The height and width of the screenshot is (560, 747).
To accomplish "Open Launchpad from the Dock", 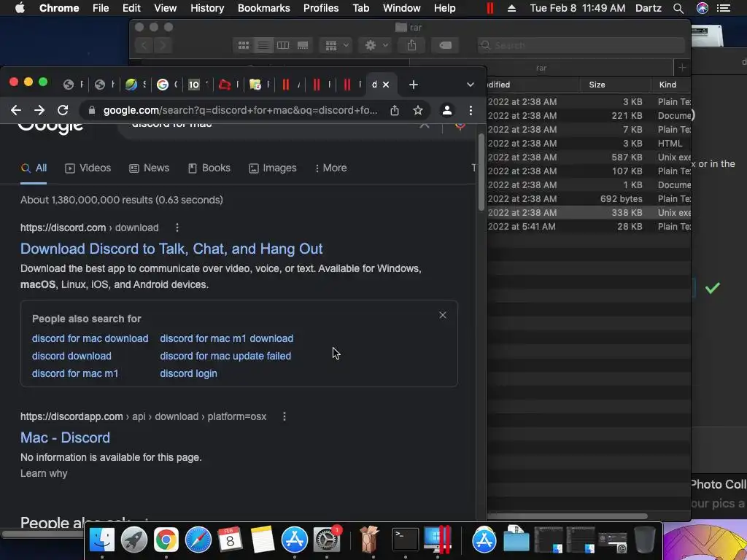I will click(x=134, y=540).
